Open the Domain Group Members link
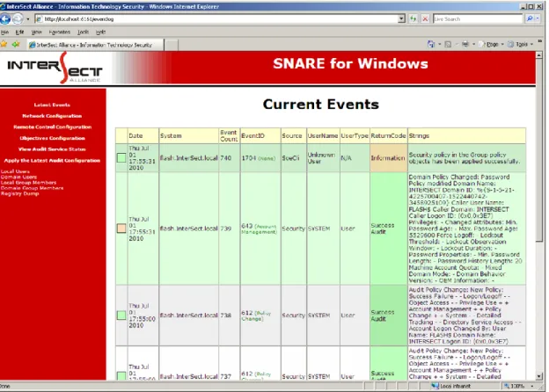Image resolution: width=549 pixels, height=392 pixels. coord(32,188)
